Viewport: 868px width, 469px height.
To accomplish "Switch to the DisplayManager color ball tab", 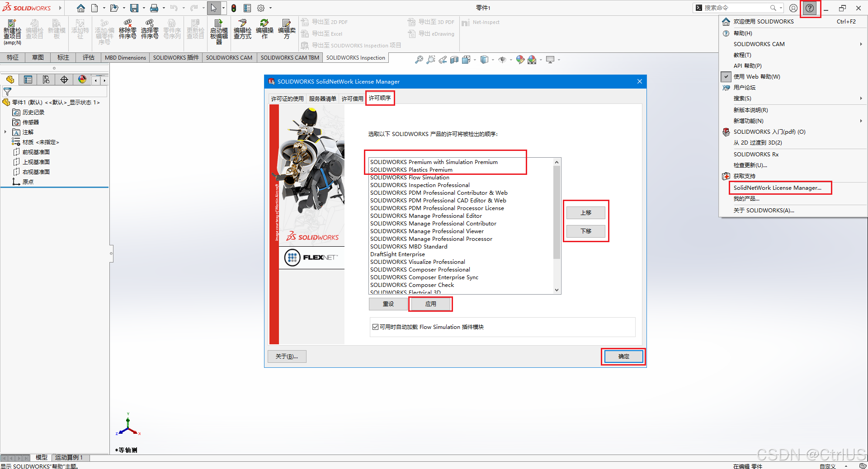I will pyautogui.click(x=82, y=80).
